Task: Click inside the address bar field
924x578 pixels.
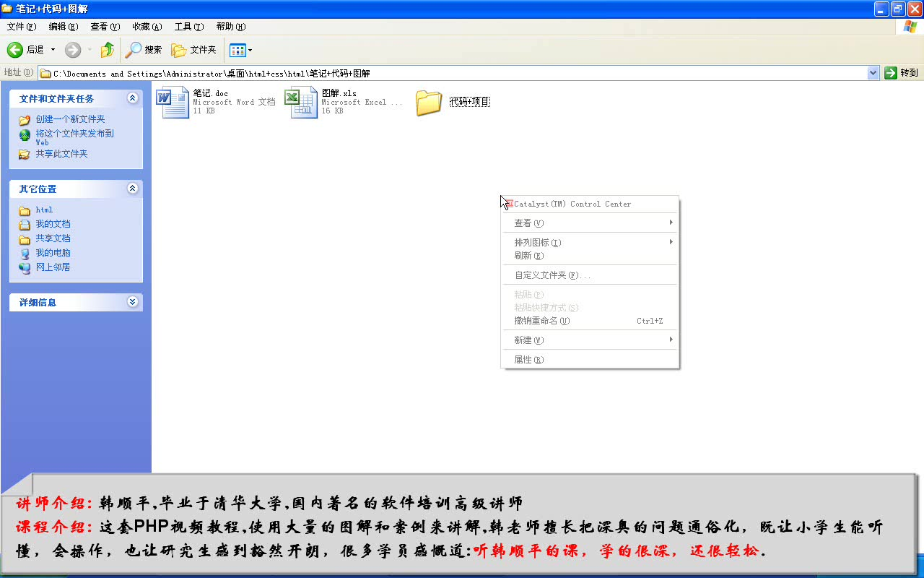Action: click(433, 72)
